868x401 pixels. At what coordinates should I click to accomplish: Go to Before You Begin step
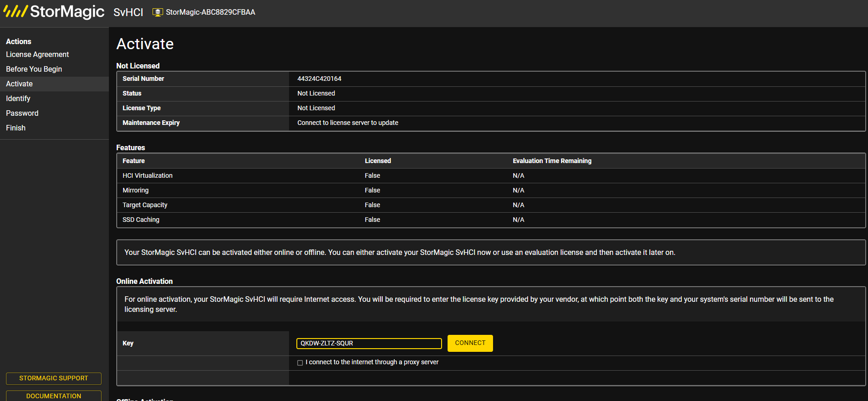[34, 69]
